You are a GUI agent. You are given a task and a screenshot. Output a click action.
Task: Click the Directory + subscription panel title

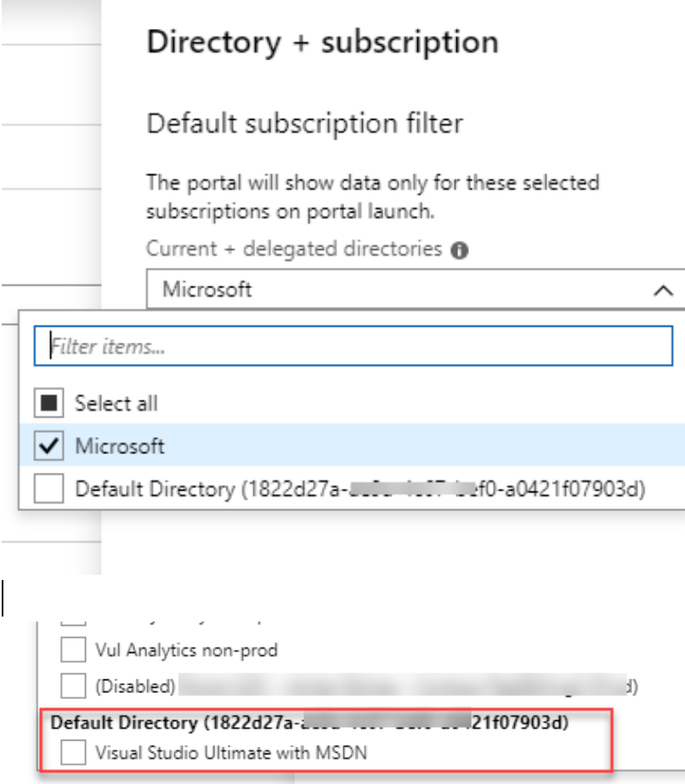[323, 38]
